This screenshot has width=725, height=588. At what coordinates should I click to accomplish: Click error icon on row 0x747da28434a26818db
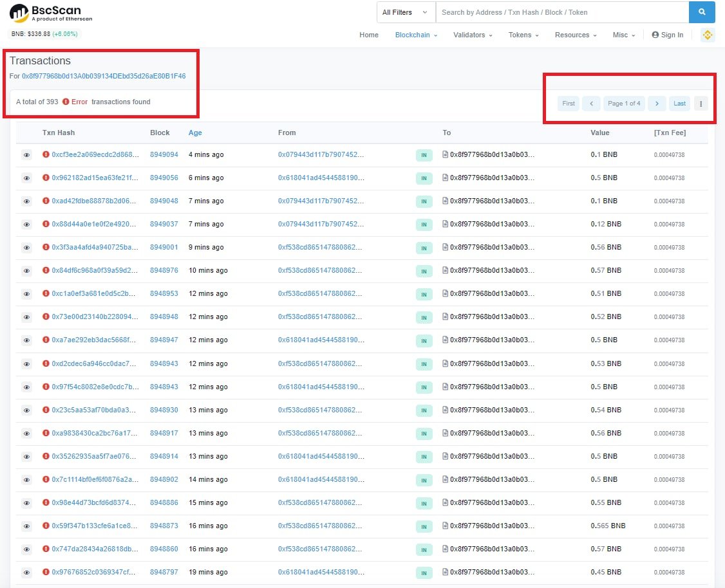point(46,549)
